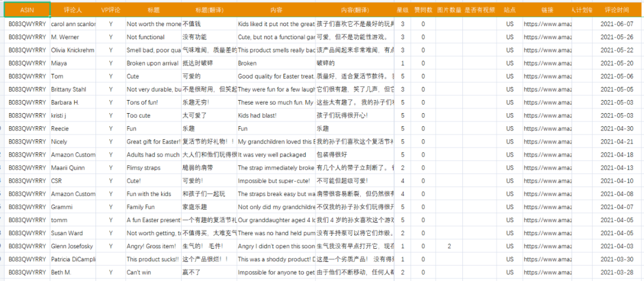Click reviewer cell Maarii Quinn

pos(73,167)
